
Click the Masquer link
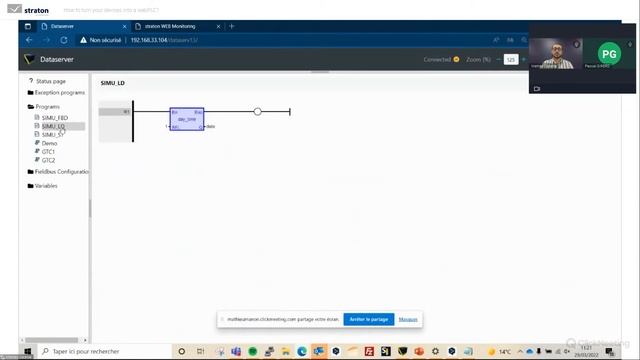[408, 319]
